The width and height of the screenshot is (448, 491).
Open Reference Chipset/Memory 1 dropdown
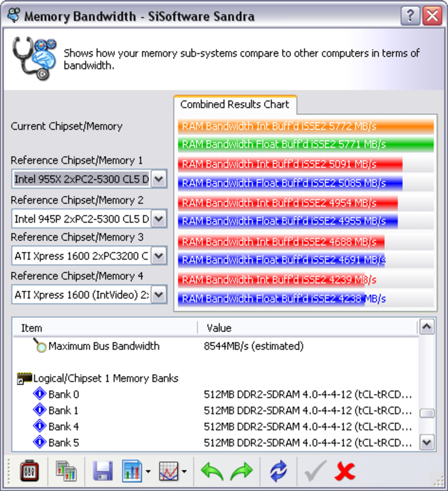click(x=159, y=179)
